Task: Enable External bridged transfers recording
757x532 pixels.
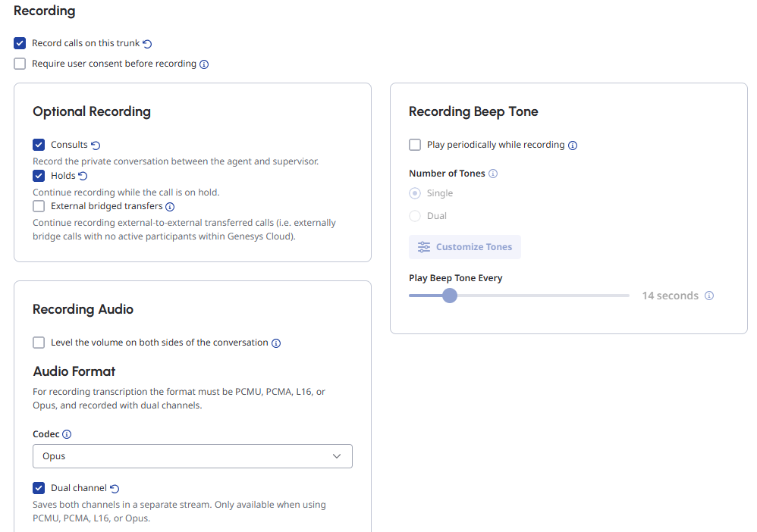Action: [x=39, y=206]
